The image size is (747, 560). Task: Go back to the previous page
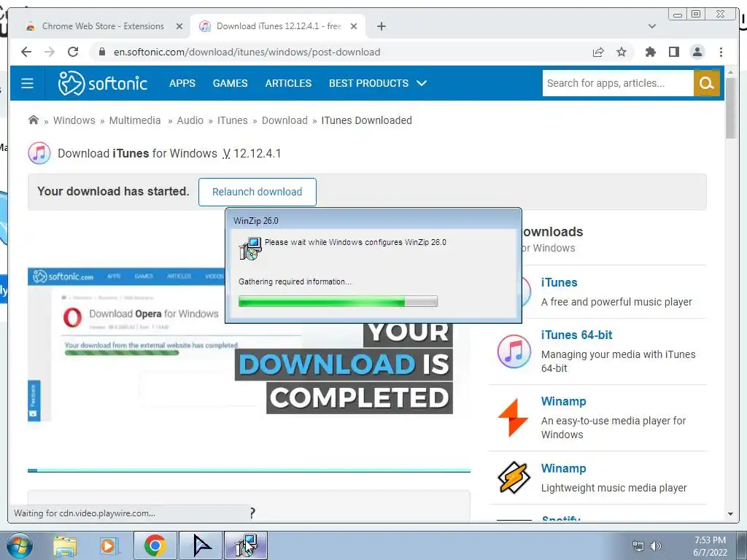pos(26,52)
